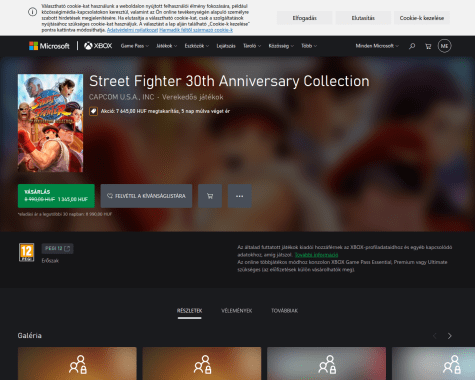Add game to wishlist (Felvétel a kívánságlistára)
The image size is (475, 380).
click(x=146, y=196)
